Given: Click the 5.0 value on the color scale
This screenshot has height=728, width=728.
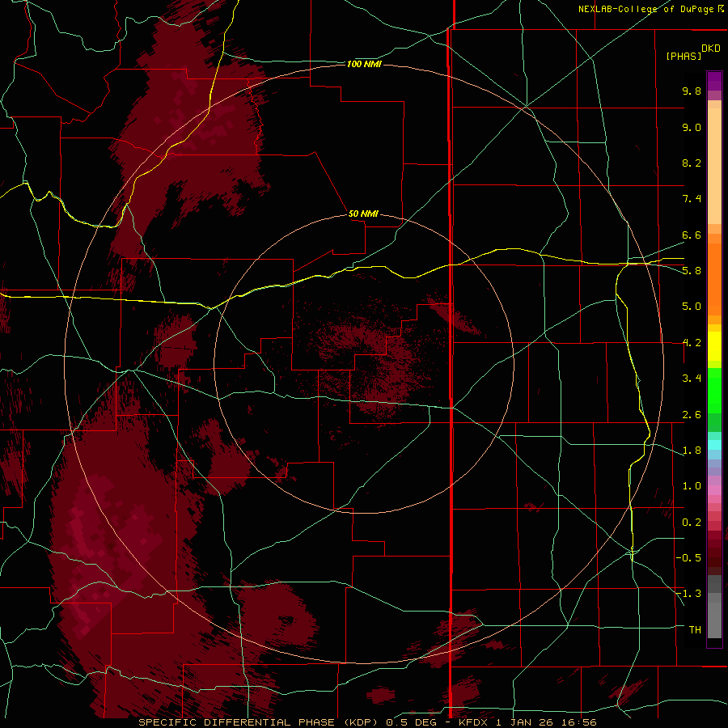Looking at the screenshot, I should pyautogui.click(x=692, y=307).
